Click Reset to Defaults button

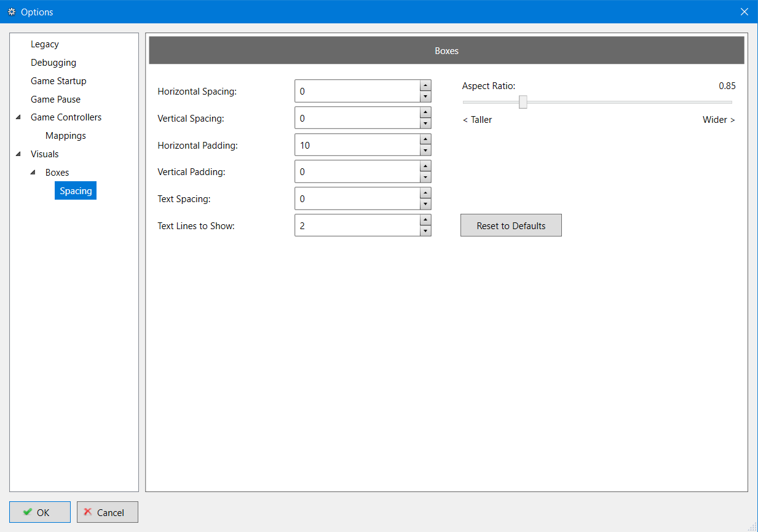point(511,225)
